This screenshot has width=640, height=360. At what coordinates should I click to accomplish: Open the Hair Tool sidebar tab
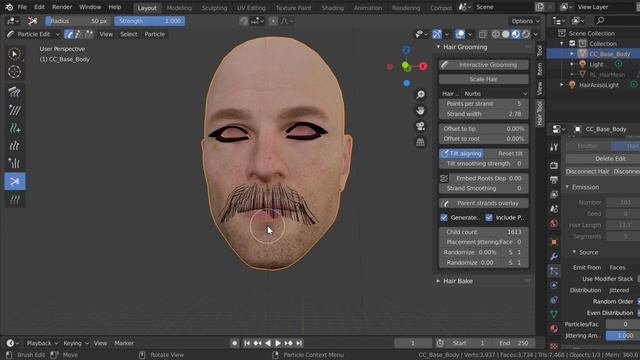539,113
